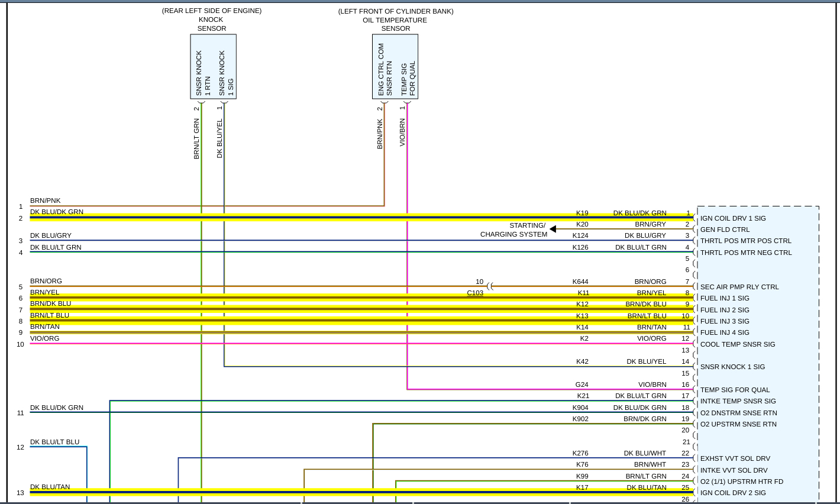This screenshot has height=504, width=840.
Task: Select the "SEC AIR PMP RLY CTRL" label
Action: 739,287
